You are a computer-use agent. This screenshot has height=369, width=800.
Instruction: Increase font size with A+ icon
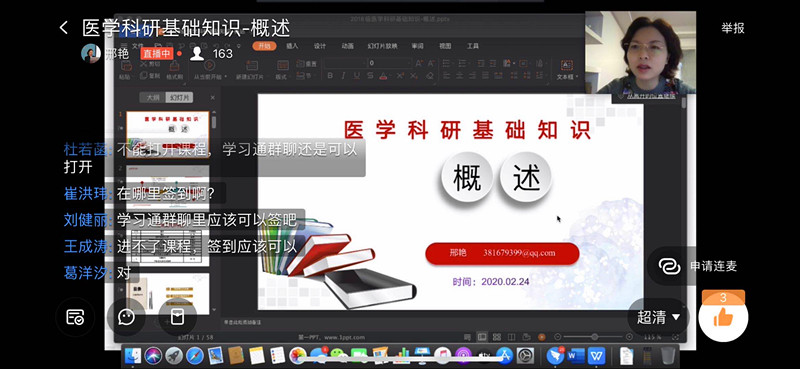(419, 63)
